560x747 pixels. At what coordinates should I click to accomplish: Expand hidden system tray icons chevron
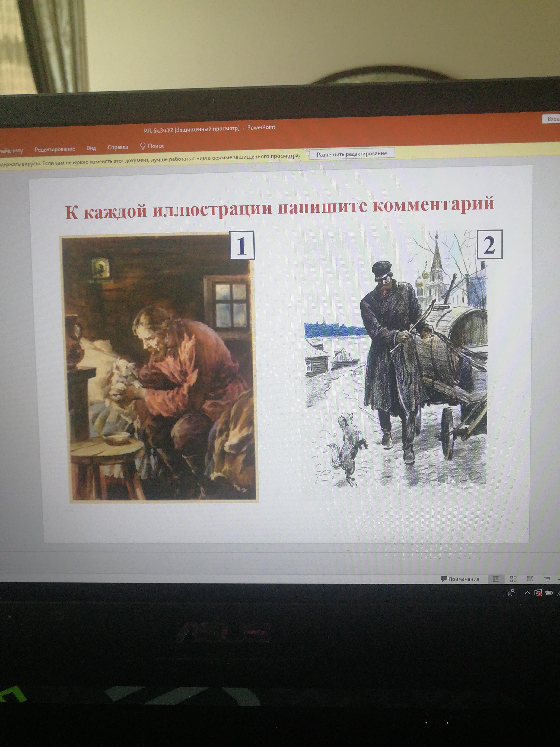point(527,593)
